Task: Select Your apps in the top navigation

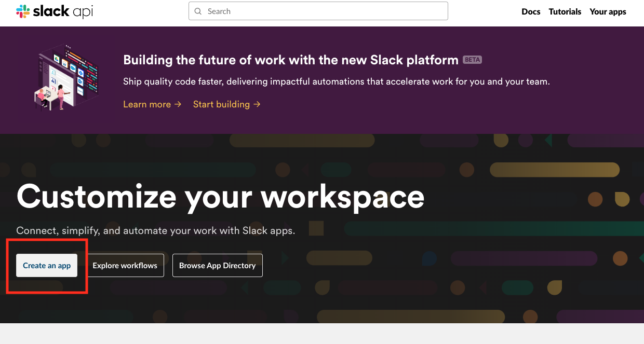Action: point(608,11)
